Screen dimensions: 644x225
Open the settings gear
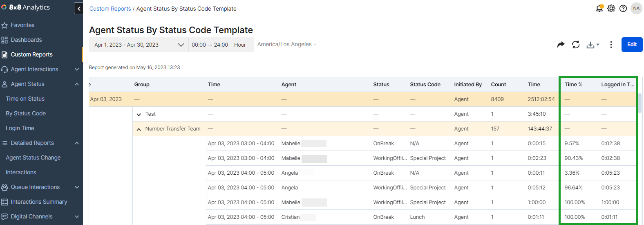pyautogui.click(x=611, y=8)
